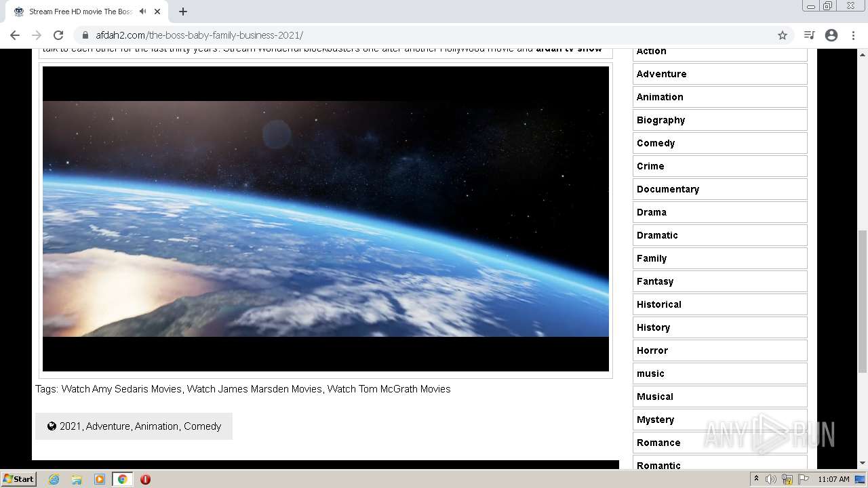Open Adventure link below tags
The height and width of the screenshot is (488, 868).
pos(108,426)
